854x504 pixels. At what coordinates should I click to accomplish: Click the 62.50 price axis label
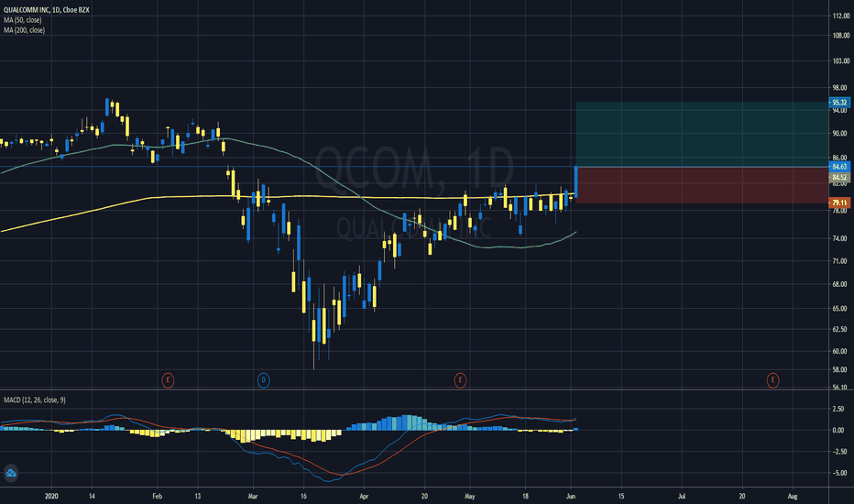pos(840,329)
